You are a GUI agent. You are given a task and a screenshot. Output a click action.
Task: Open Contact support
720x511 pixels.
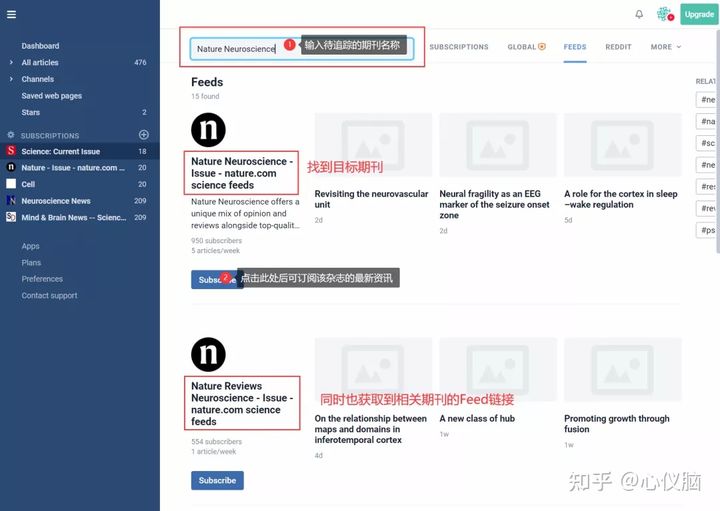pos(49,295)
